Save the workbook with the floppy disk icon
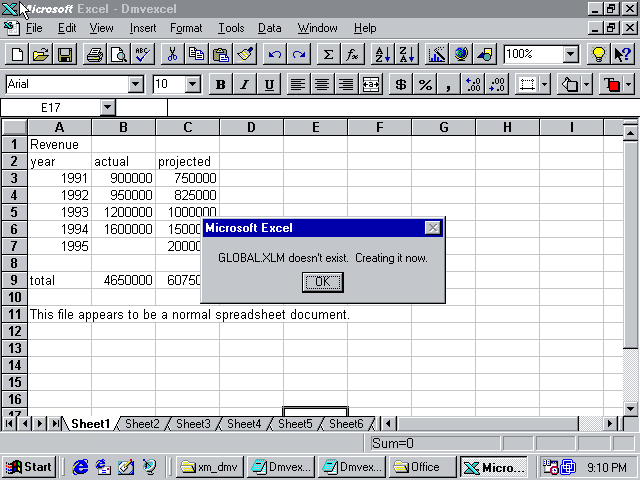The image size is (640, 480). coord(64,54)
